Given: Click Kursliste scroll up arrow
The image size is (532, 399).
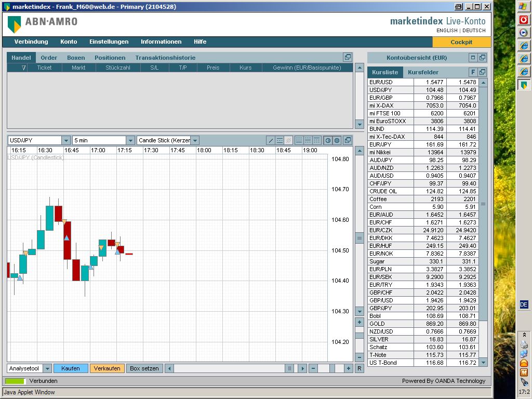Looking at the screenshot, I should point(484,83).
